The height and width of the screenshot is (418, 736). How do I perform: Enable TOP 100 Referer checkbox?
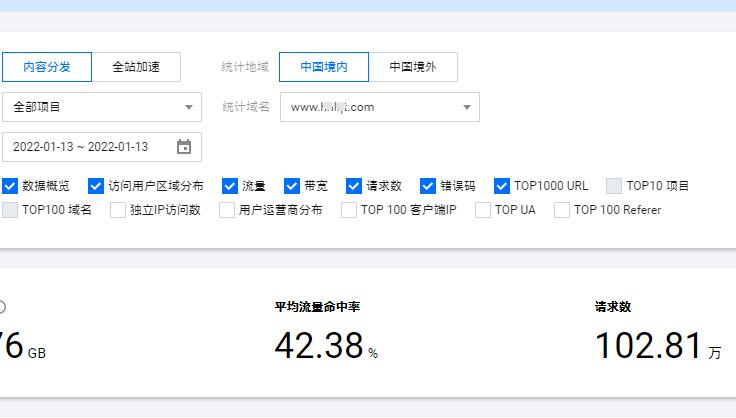pos(562,210)
